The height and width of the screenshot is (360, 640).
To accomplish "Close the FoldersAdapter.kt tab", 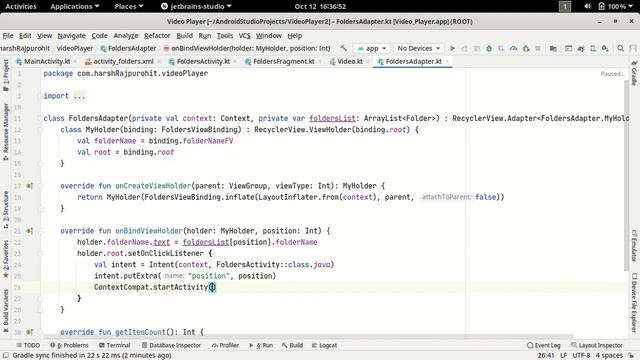I will coord(447,61).
